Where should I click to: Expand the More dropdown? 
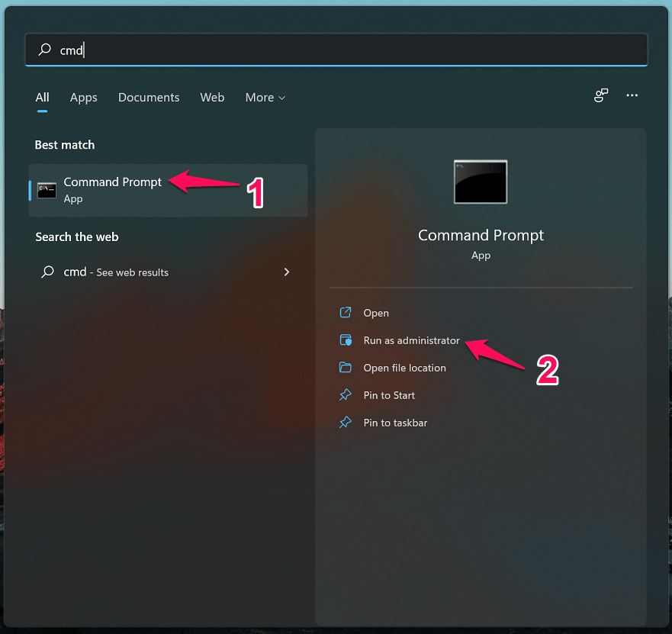coord(265,98)
